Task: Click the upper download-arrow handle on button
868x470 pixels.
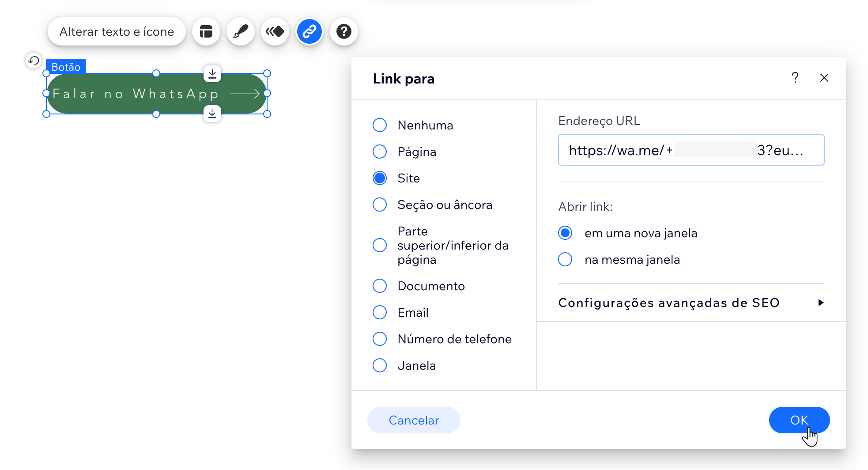Action: click(x=212, y=74)
